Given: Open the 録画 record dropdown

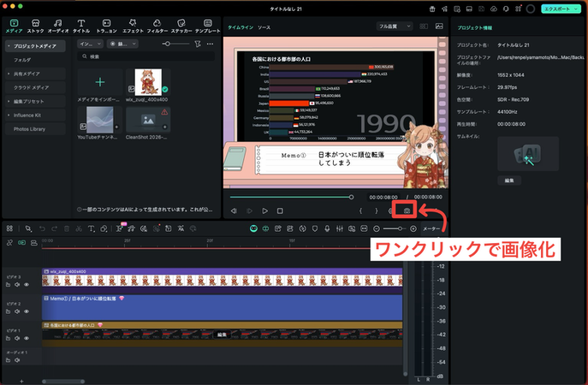Looking at the screenshot, I should click(122, 44).
